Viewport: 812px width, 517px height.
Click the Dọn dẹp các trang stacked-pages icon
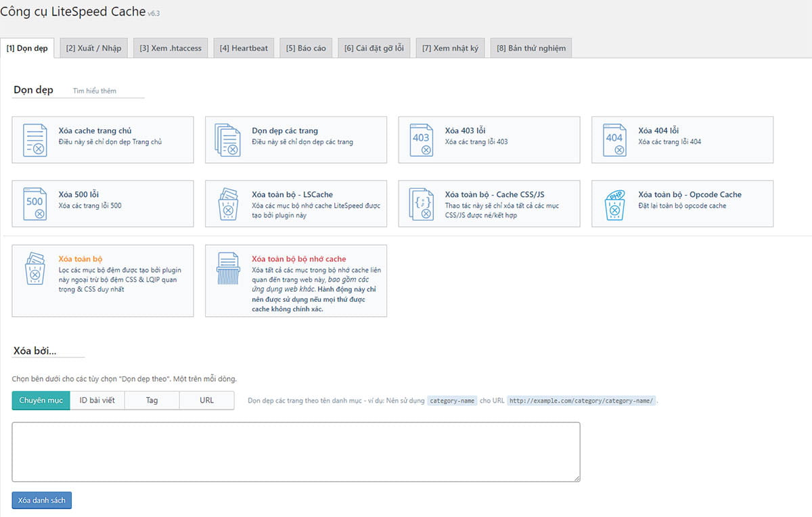[x=228, y=140]
